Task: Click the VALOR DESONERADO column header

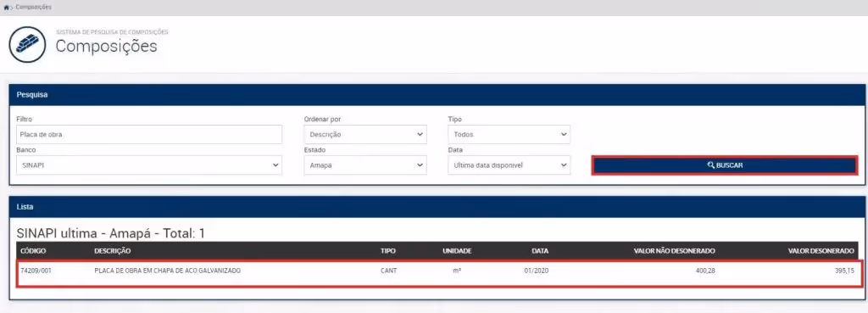Action: click(821, 251)
